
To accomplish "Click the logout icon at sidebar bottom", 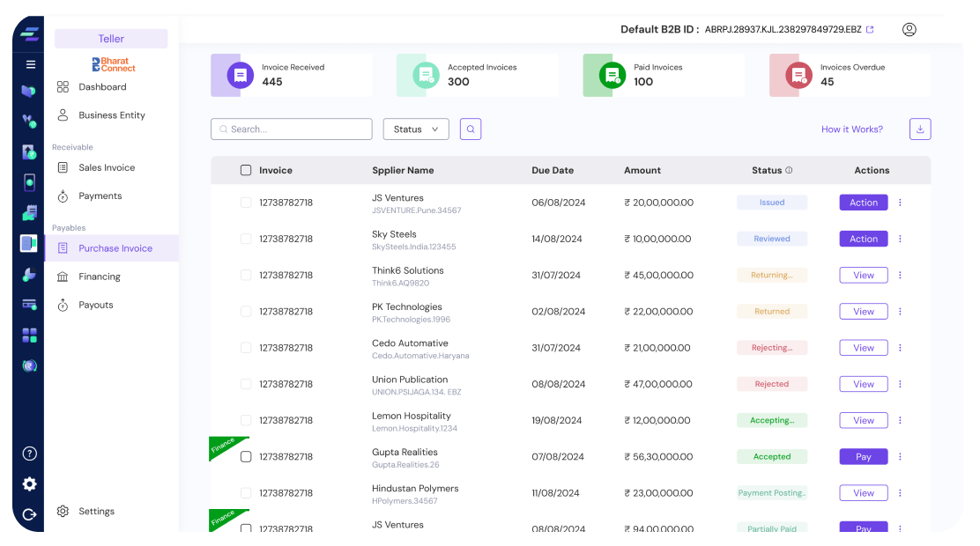I will [x=29, y=514].
